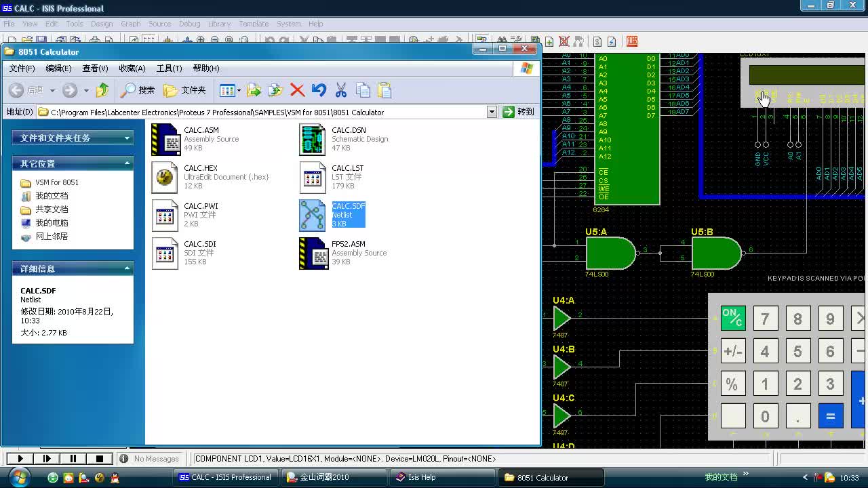Switch to the Isis Help taskbar button
The width and height of the screenshot is (868, 488).
click(x=443, y=477)
